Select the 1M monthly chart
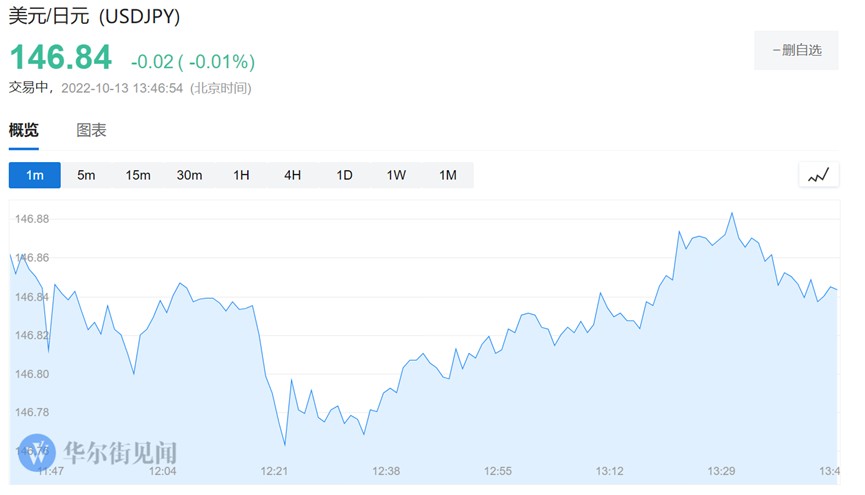Viewport: 865px width, 495px height. click(x=447, y=175)
